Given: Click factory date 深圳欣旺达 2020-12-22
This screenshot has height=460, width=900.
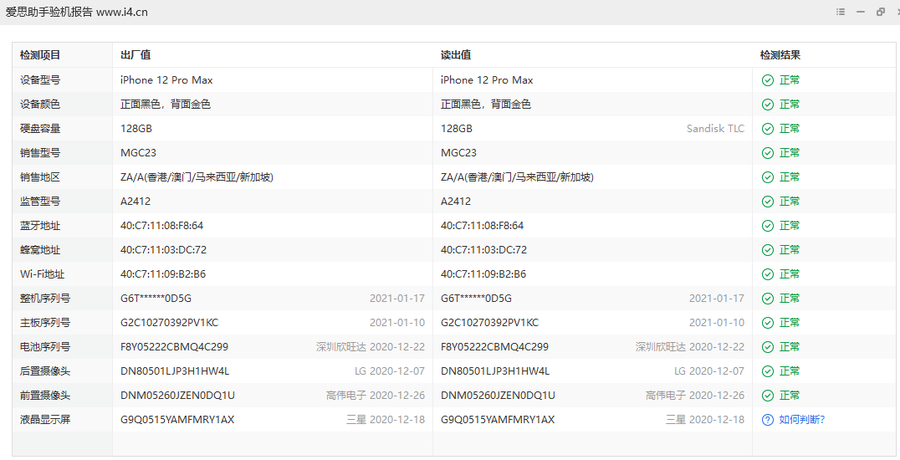Looking at the screenshot, I should (370, 347).
